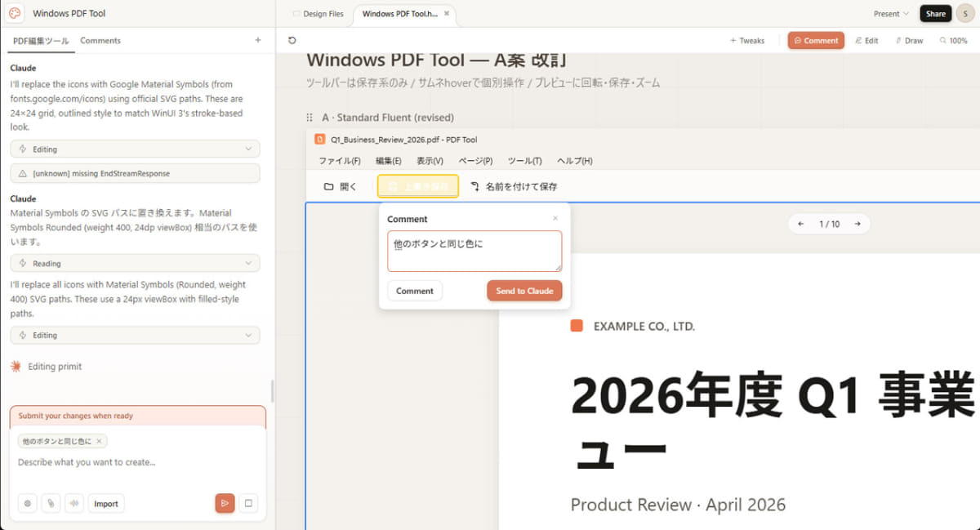Click the settings icon in prompt box
The height and width of the screenshot is (530, 980).
click(x=28, y=504)
